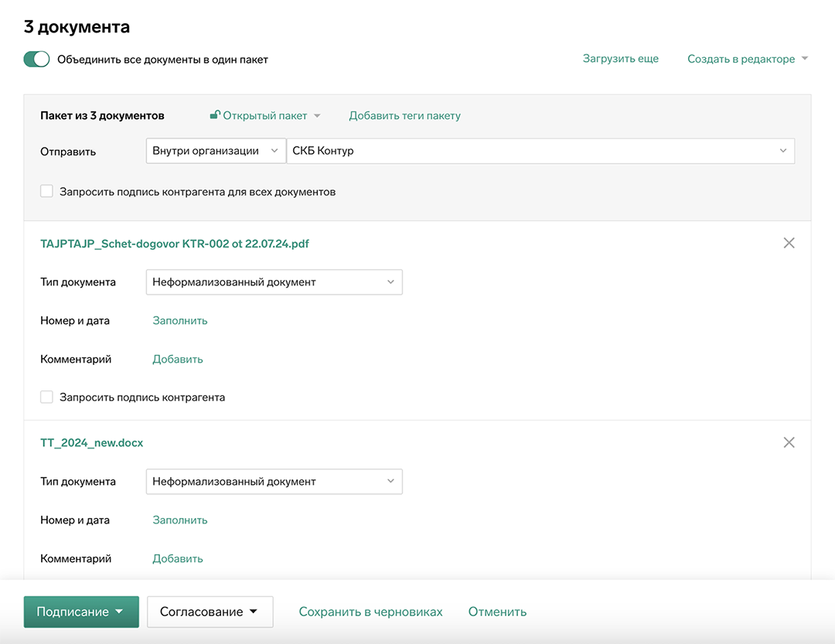
Task: Remove the TT_2024_new.docx document with X
Action: click(789, 442)
